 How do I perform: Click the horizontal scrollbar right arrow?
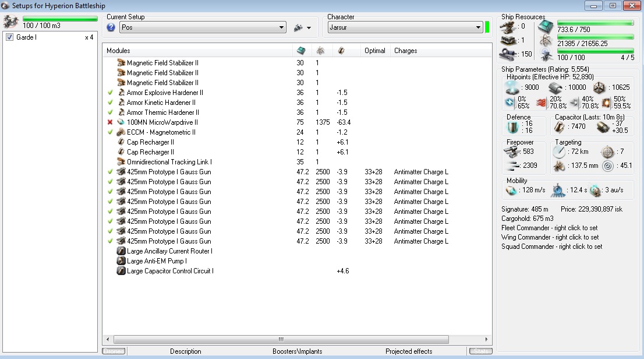pyautogui.click(x=486, y=340)
